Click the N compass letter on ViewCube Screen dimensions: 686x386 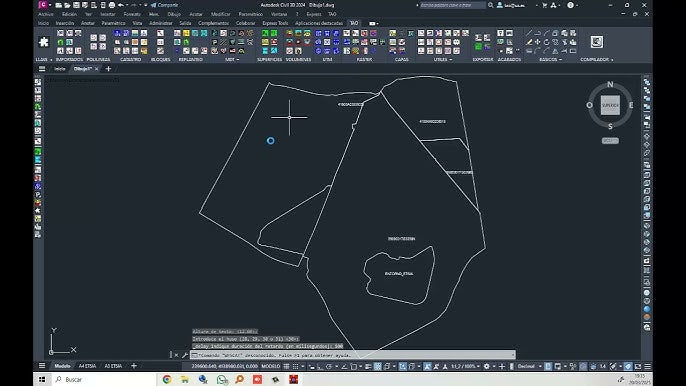pos(610,84)
